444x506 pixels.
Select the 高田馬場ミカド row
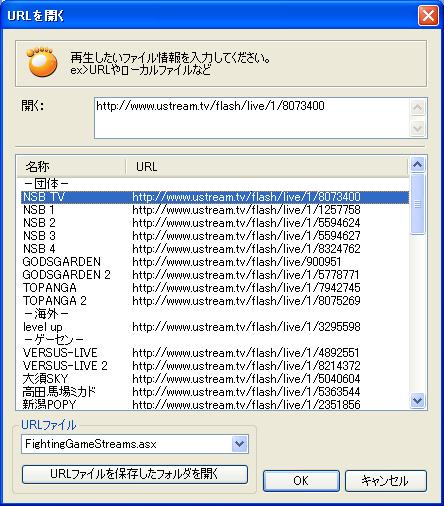point(215,392)
